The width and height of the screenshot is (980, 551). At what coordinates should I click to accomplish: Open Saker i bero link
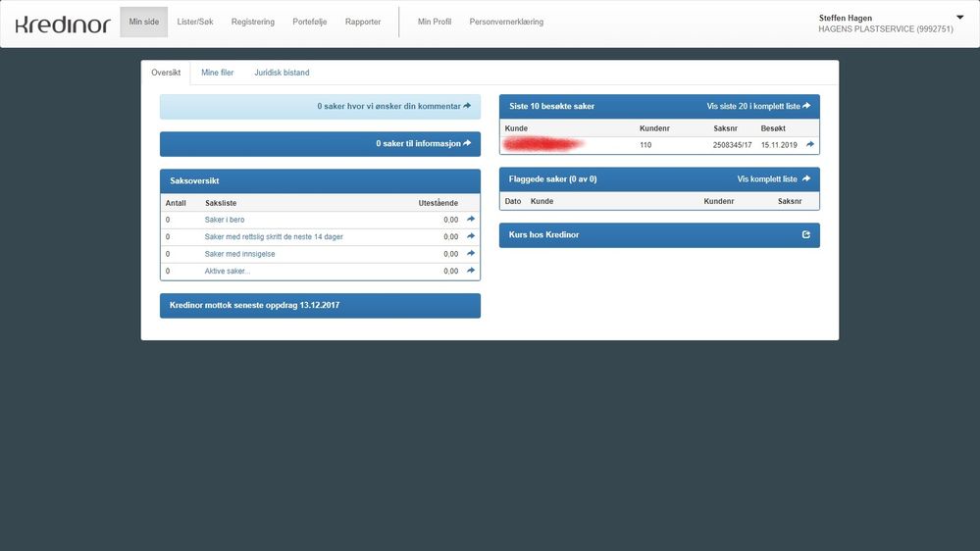click(225, 220)
